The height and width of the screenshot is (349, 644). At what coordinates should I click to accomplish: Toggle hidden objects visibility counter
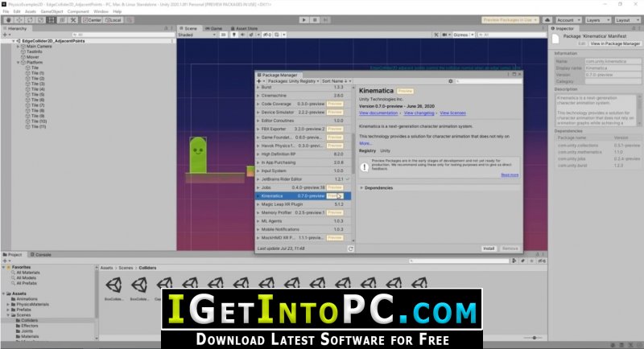pos(267,35)
